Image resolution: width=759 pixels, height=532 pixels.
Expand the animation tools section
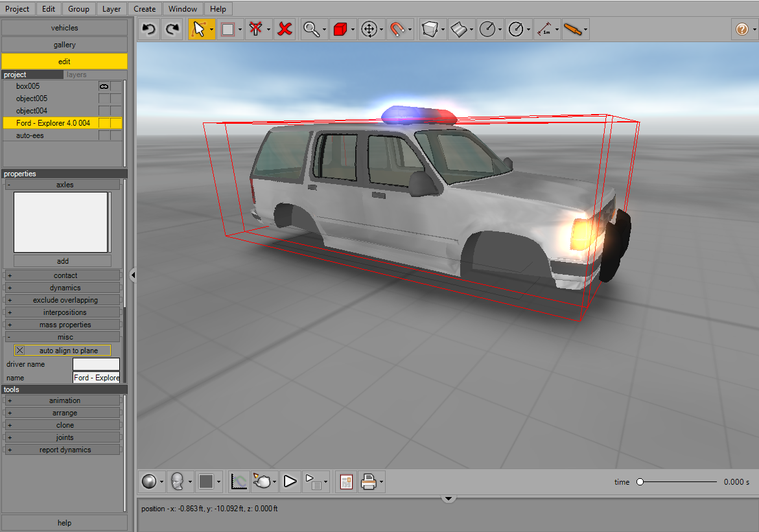[x=62, y=401]
